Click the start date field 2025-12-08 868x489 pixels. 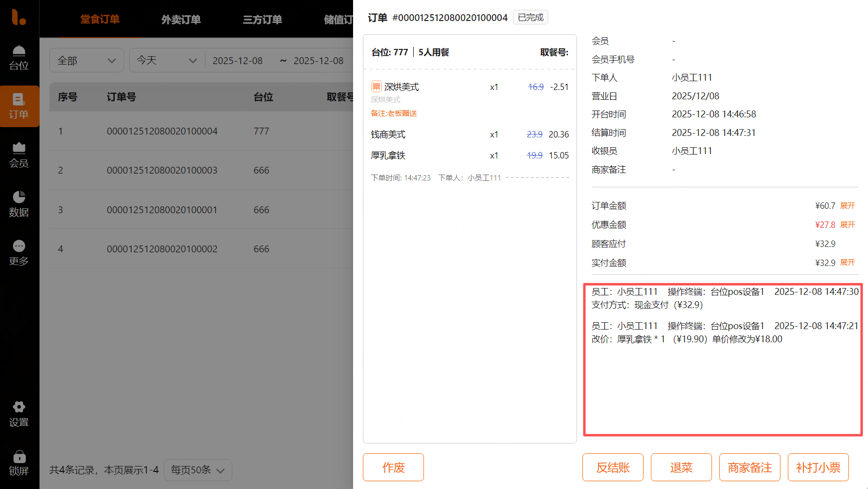coord(238,61)
